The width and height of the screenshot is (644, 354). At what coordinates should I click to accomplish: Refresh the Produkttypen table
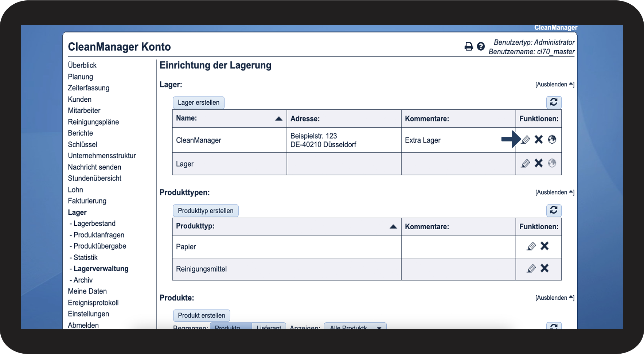coord(554,210)
